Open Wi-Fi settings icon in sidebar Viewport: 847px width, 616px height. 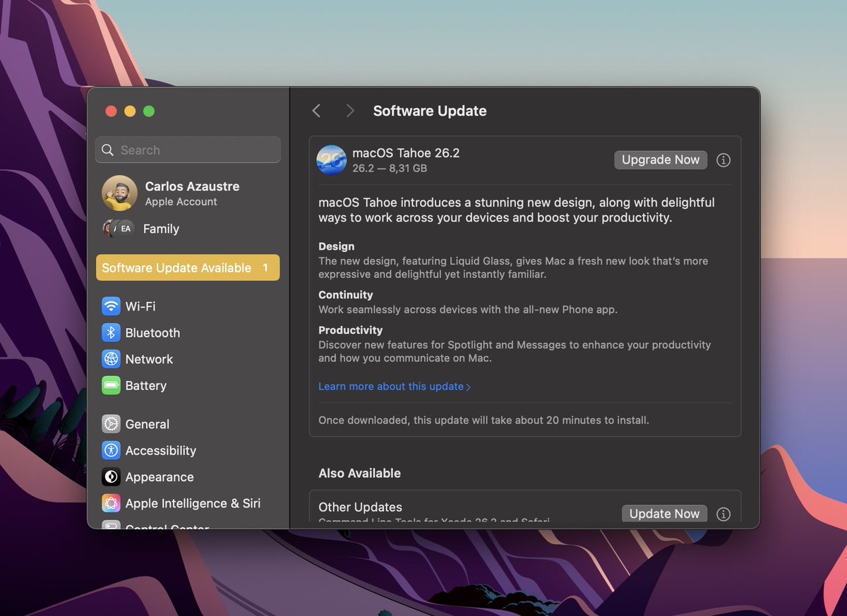pos(111,306)
